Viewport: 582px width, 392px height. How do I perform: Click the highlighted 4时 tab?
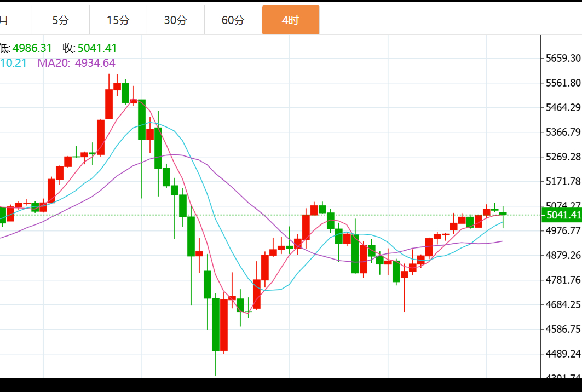coord(290,20)
